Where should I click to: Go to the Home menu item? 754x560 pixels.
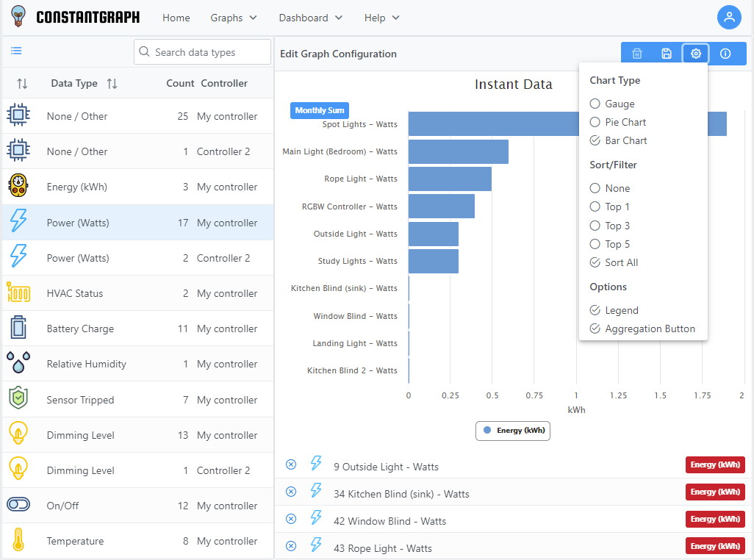(x=176, y=18)
